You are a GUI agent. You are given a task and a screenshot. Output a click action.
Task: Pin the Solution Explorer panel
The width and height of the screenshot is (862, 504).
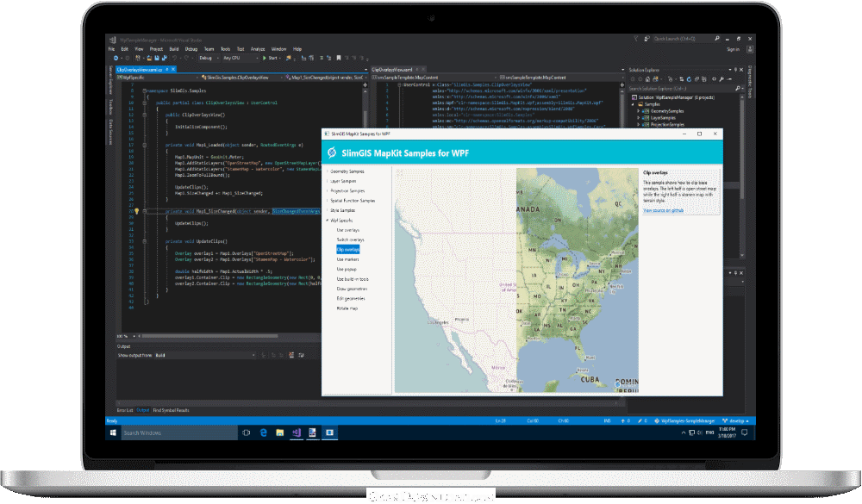click(735, 70)
